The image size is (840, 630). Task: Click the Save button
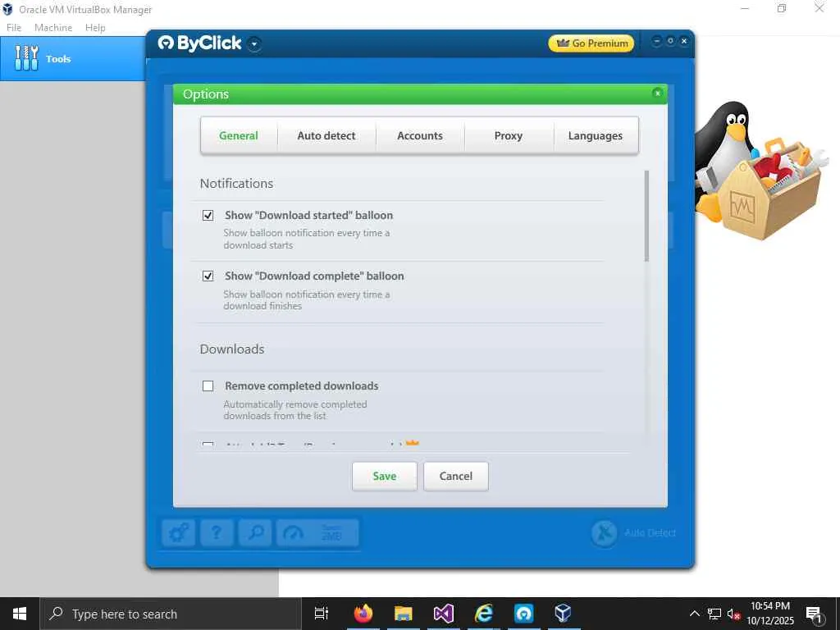pos(384,477)
